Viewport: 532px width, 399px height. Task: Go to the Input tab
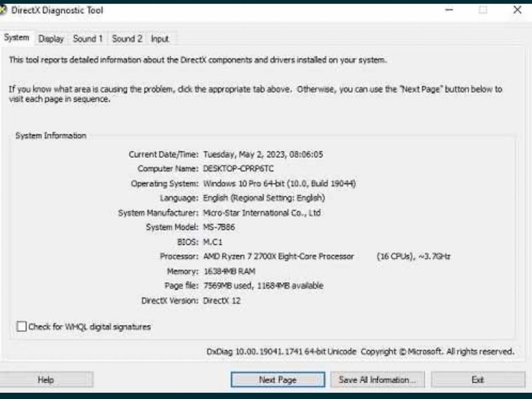tap(160, 39)
